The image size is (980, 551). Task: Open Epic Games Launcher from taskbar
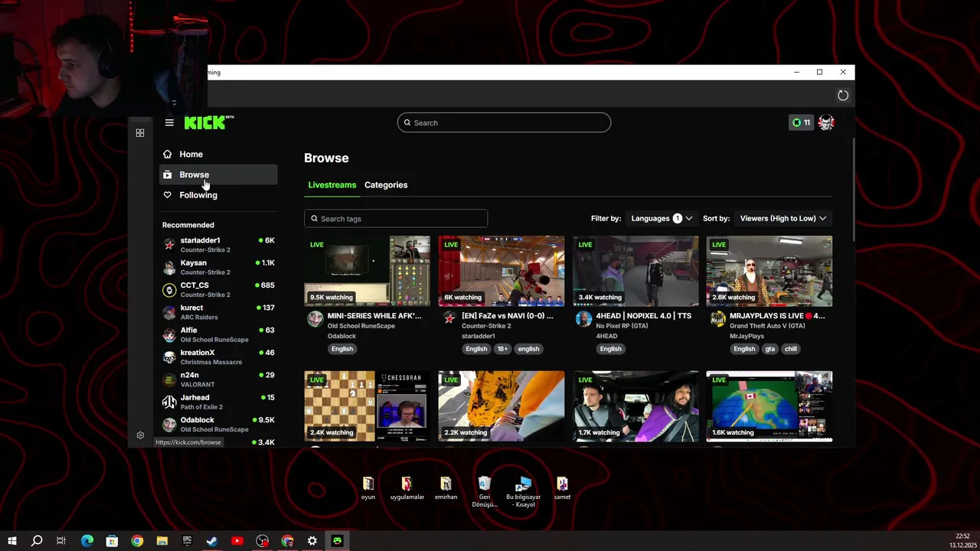point(187,541)
